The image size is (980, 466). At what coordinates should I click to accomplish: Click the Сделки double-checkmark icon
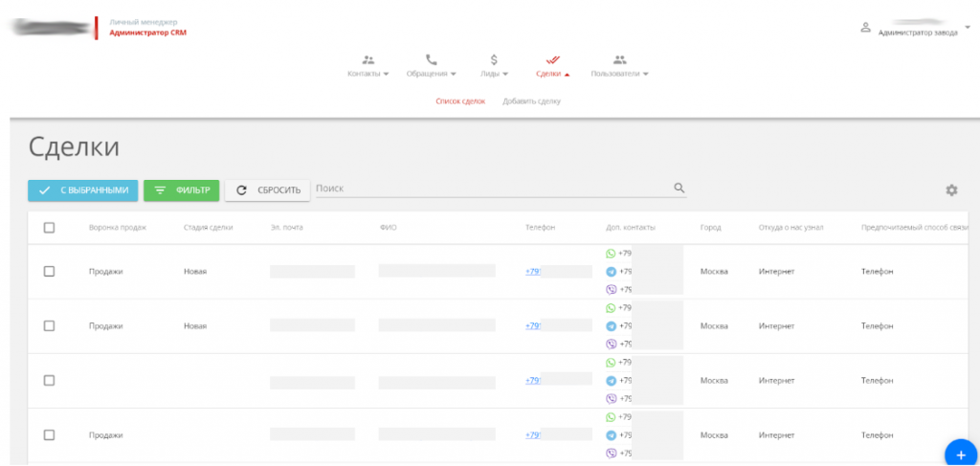[x=552, y=60]
